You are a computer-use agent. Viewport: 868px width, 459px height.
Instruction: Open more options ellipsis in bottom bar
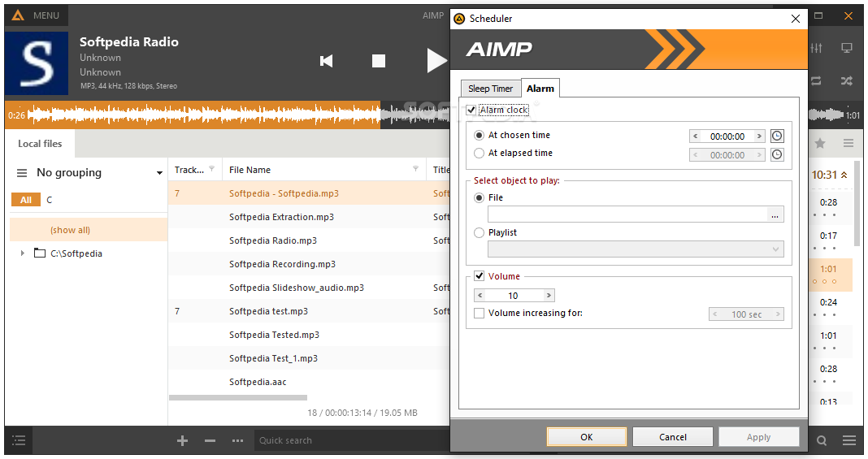pos(237,441)
